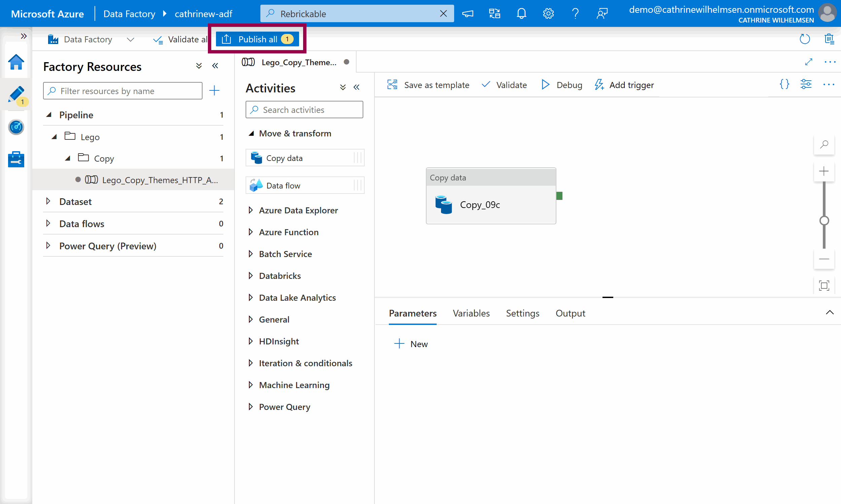Click the canvas zoom slider handle

(824, 221)
